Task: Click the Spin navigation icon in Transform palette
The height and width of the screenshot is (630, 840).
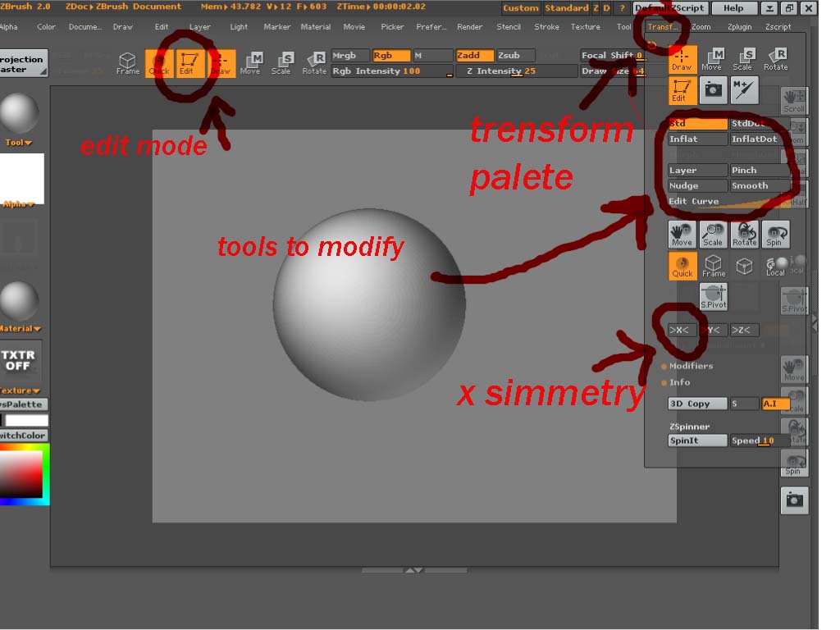Action: (x=775, y=234)
